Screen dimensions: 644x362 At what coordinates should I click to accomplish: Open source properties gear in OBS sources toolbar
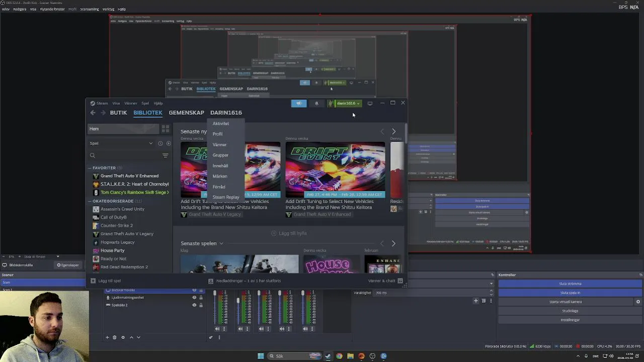(123, 337)
